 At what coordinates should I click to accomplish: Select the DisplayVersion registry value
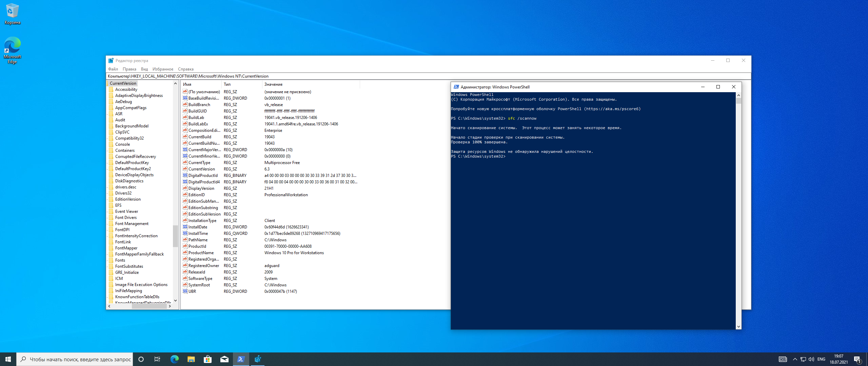pos(201,188)
